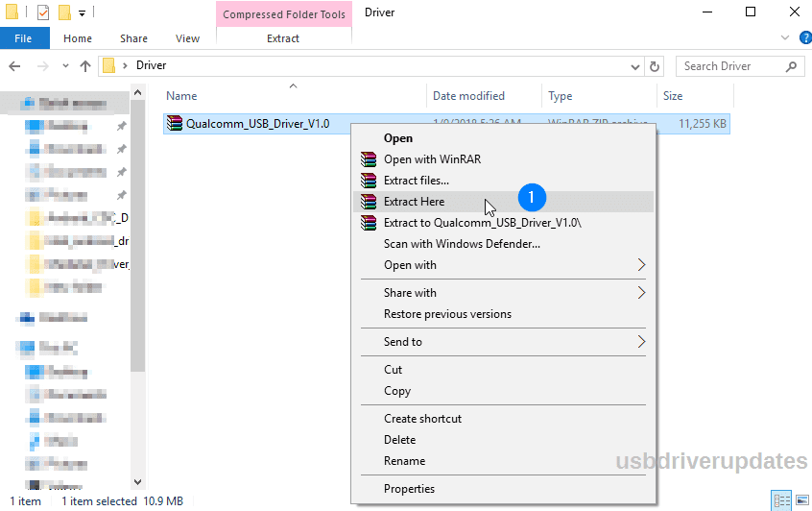The image size is (812, 511).
Task: Click the forward navigation arrow
Action: [43, 66]
